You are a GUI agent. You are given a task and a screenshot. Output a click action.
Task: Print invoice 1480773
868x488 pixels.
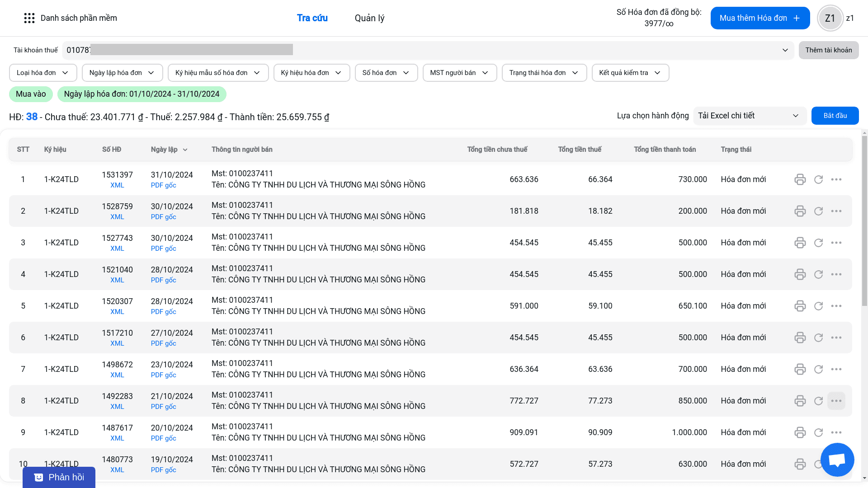[x=800, y=464]
